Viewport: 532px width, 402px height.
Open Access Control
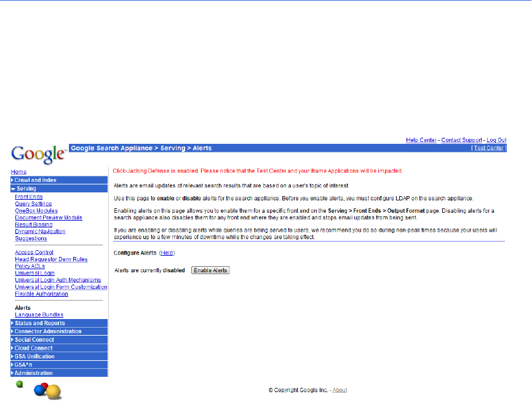click(x=34, y=253)
